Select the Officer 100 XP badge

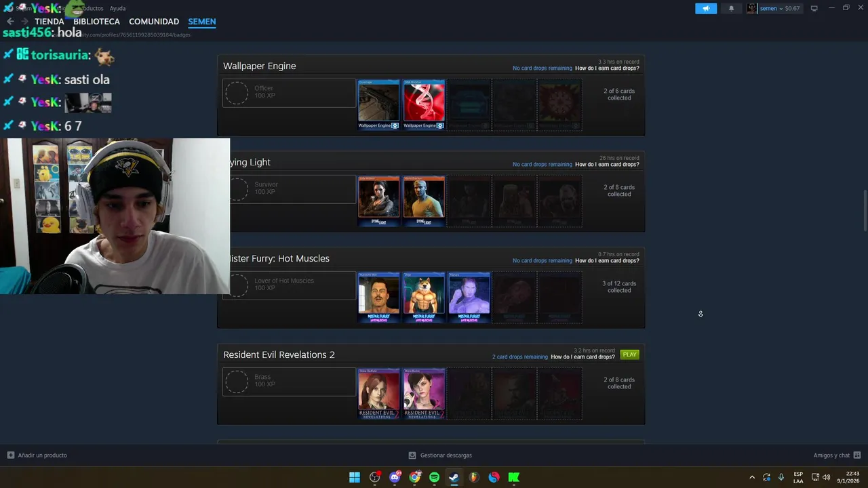click(x=289, y=93)
